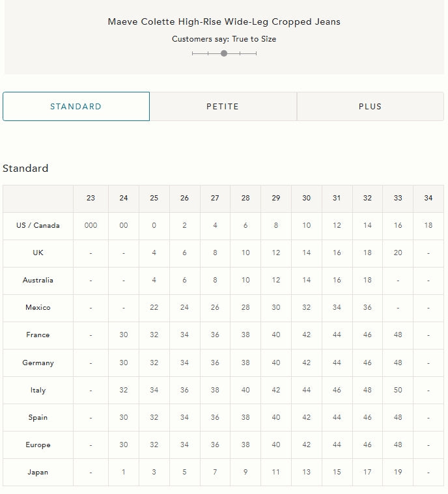Click the UK size 4 cell
The width and height of the screenshot is (448, 494).
point(154,253)
